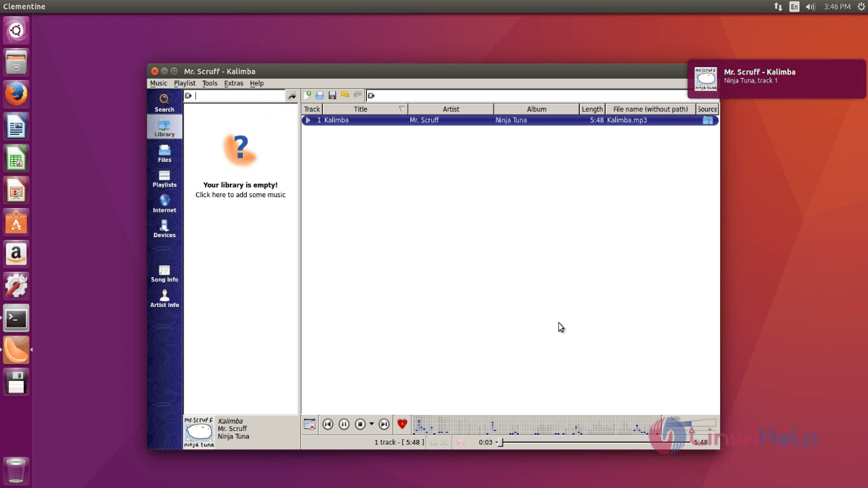Click the save playlist disk icon
The image size is (868, 488).
(332, 96)
